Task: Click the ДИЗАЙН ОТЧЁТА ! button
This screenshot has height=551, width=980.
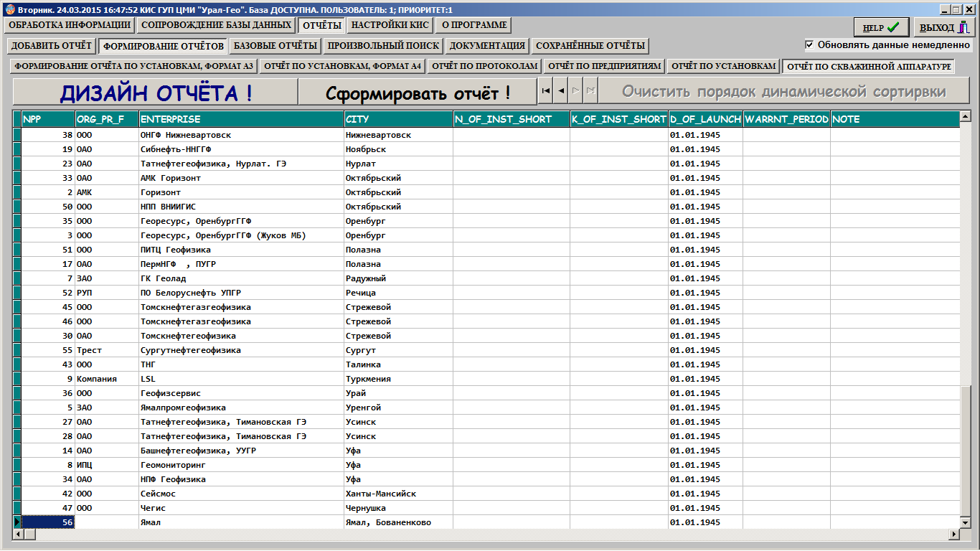Action: [x=156, y=92]
